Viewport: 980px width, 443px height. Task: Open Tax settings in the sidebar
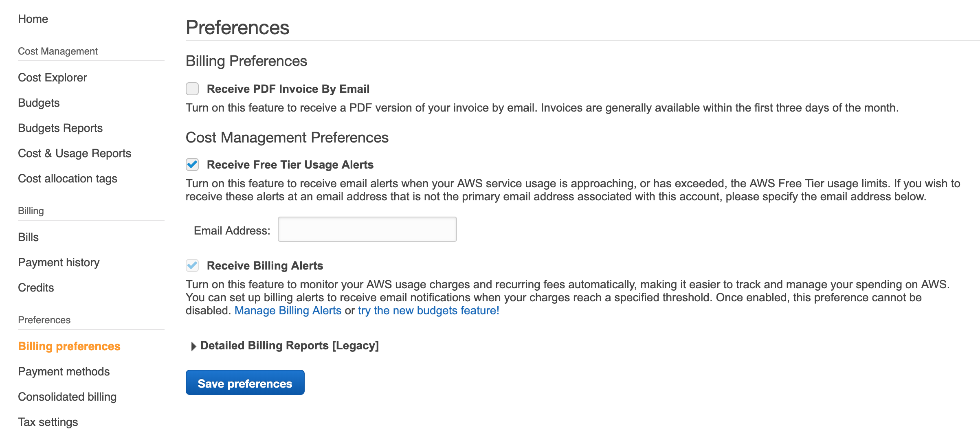point(48,422)
